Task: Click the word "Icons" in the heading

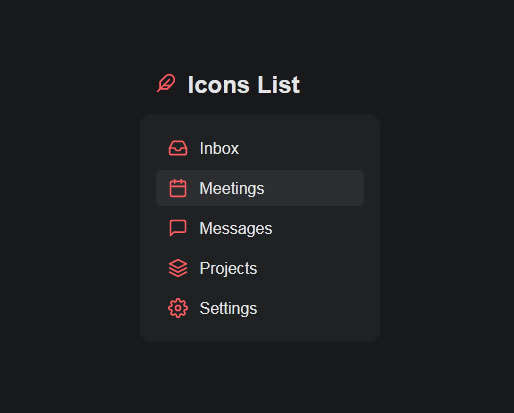Action: click(218, 85)
